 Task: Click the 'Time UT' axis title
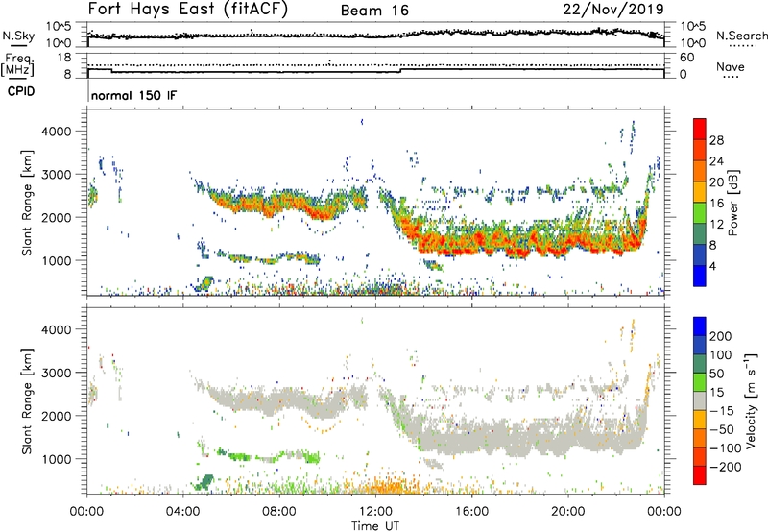pyautogui.click(x=375, y=526)
